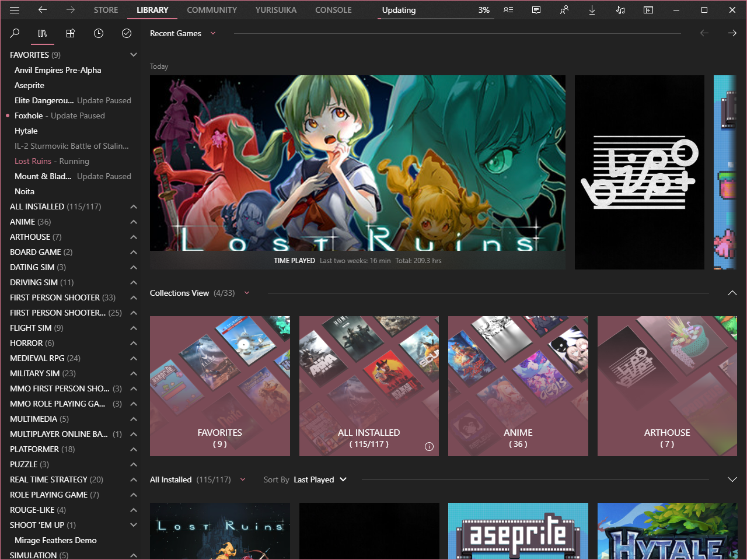
Task: Toggle the All Installed shelf chevron
Action: tap(732, 480)
